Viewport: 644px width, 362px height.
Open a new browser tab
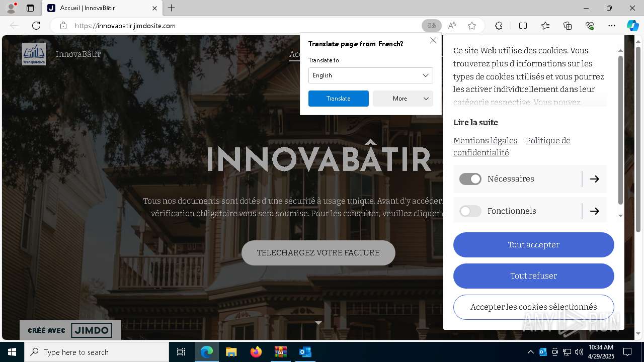[172, 8]
